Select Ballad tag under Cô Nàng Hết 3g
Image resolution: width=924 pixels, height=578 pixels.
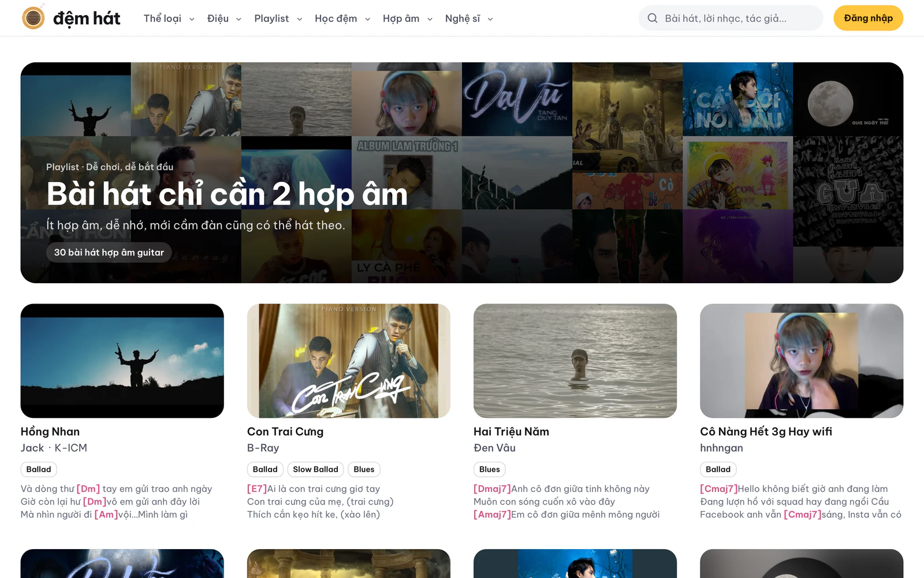(x=718, y=469)
